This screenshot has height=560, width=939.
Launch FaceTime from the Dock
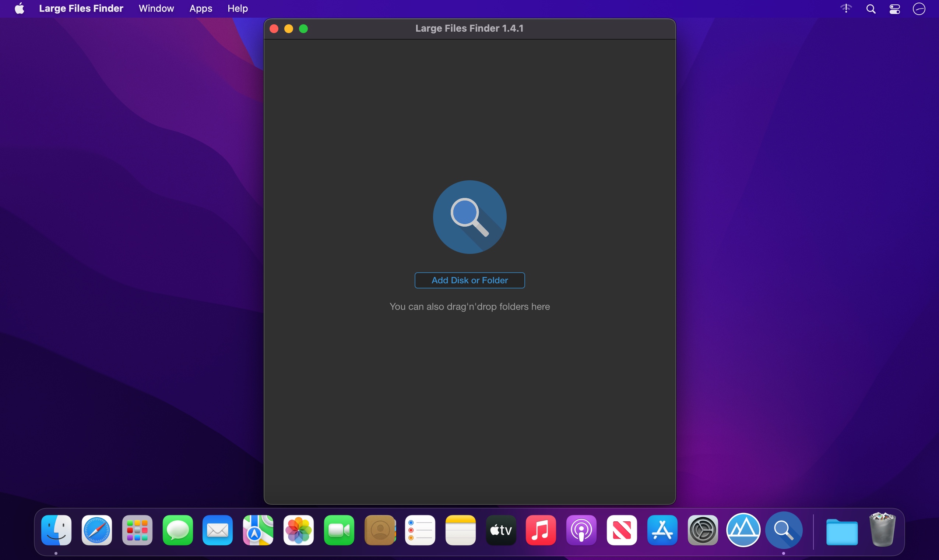tap(339, 530)
